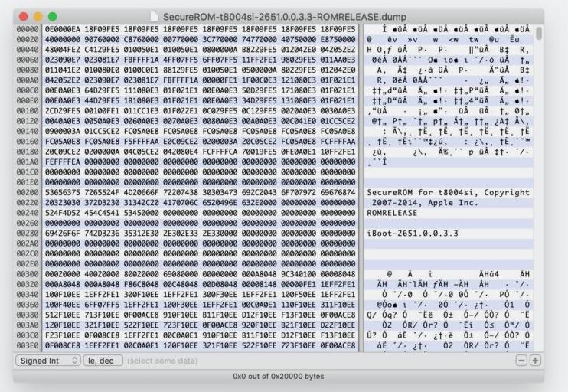Viewport: 568px width, 392px height.
Task: Click the '(select some data)' value field
Action: [x=162, y=361]
